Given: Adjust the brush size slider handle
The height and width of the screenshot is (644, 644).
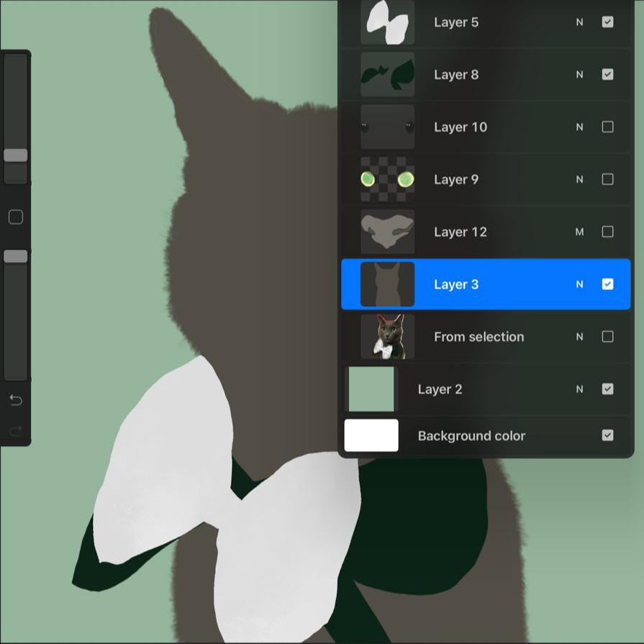Looking at the screenshot, I should point(16,155).
